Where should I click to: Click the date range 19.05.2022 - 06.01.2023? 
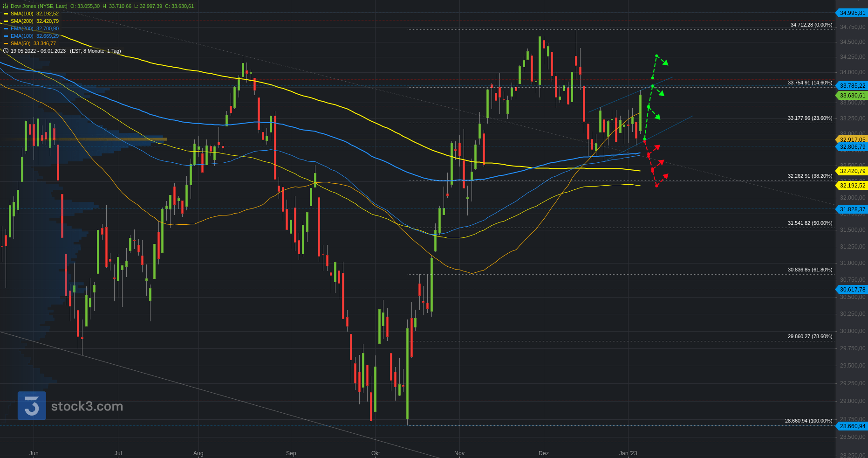(x=38, y=51)
